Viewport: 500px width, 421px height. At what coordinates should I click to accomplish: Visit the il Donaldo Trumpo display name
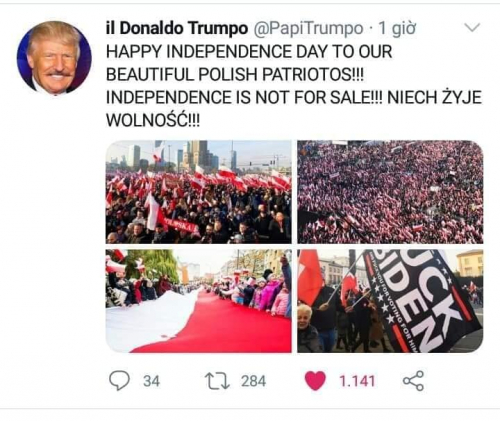point(177,28)
